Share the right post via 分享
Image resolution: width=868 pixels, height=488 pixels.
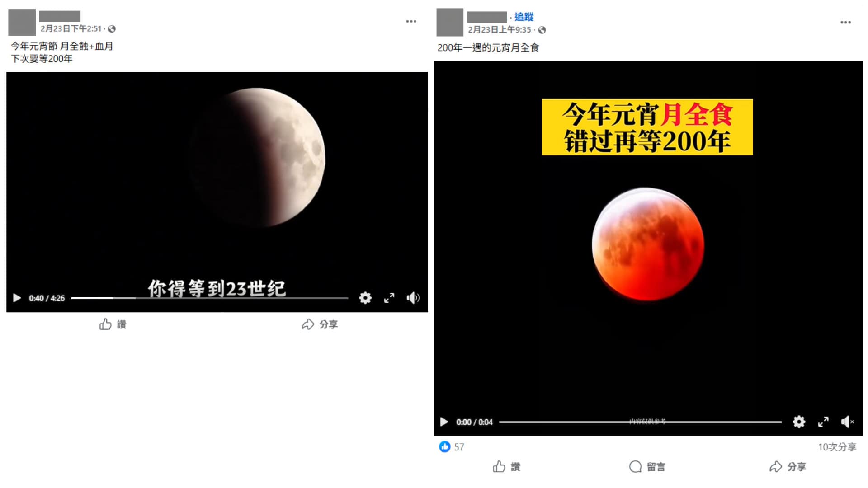[x=788, y=466]
